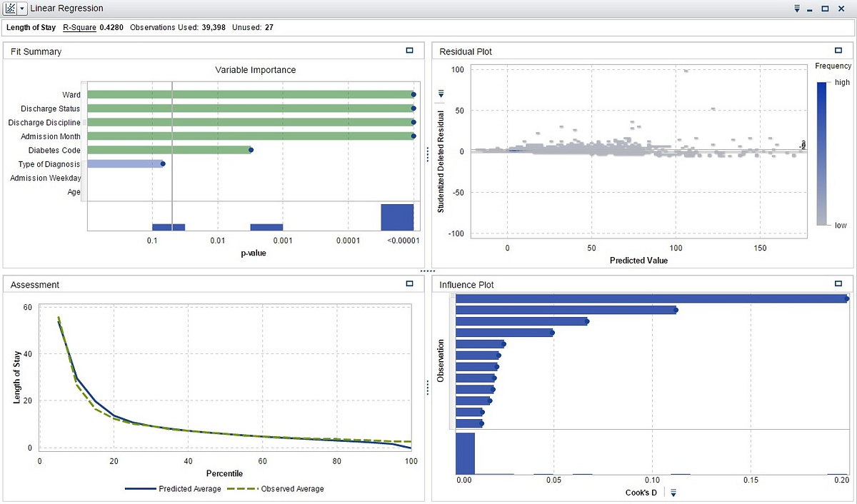Maximize the Residual Plot panel
The width and height of the screenshot is (857, 504).
838,51
